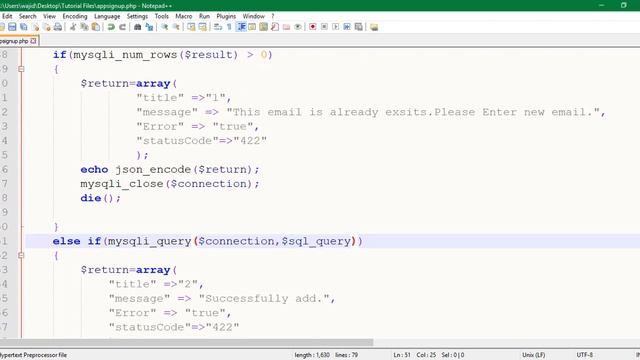Open the Settings menu
640x360 pixels.
click(x=137, y=16)
